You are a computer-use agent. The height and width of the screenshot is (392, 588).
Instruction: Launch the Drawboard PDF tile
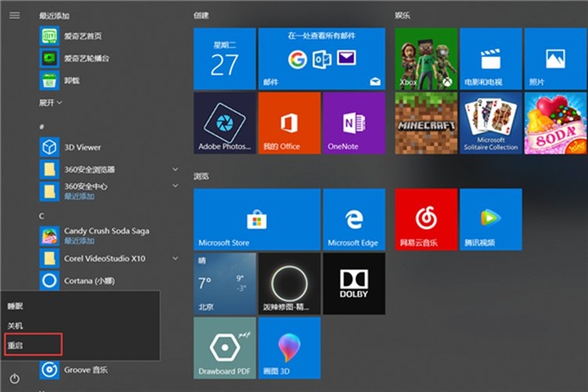click(x=225, y=348)
